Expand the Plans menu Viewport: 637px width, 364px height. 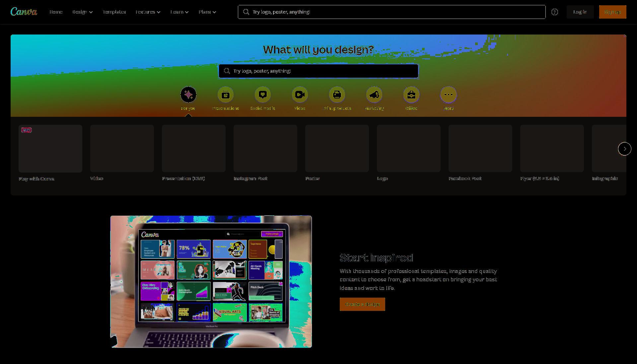pos(207,12)
